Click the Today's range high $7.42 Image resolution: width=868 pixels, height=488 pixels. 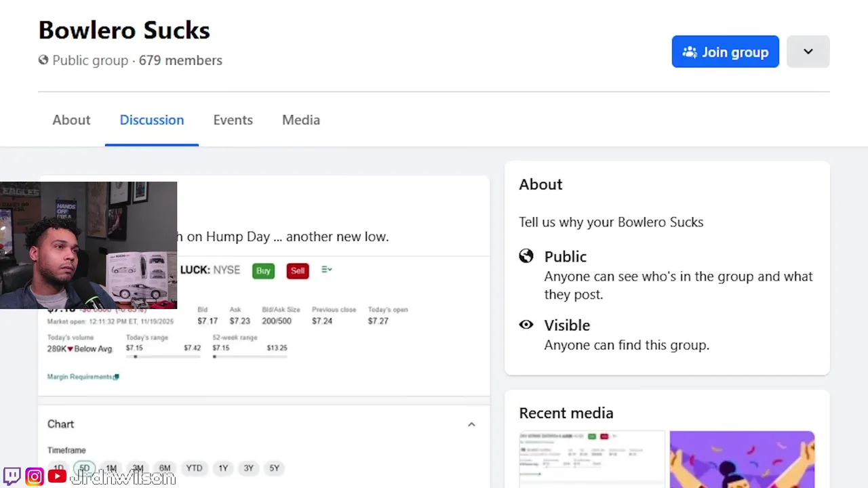(192, 348)
